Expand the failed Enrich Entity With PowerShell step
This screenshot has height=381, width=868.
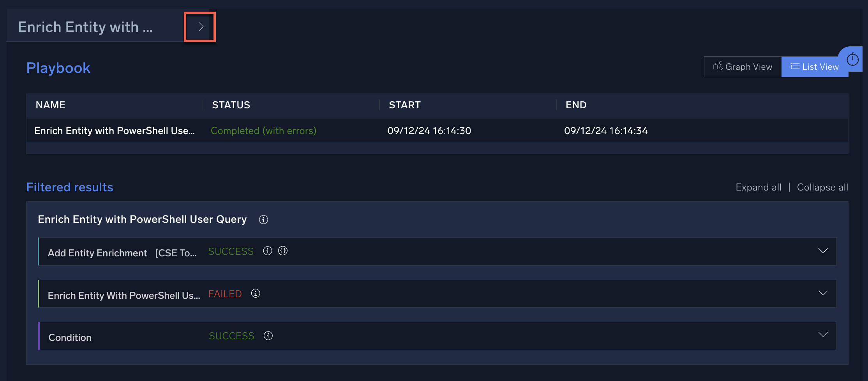coord(823,293)
